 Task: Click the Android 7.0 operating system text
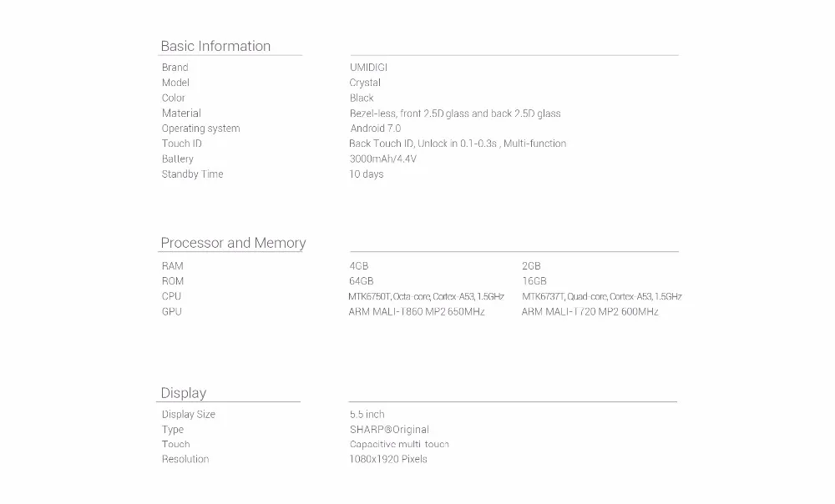click(376, 129)
